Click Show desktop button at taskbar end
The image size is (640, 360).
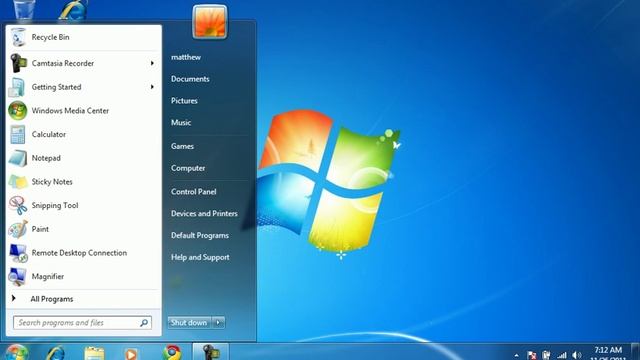pos(636,352)
